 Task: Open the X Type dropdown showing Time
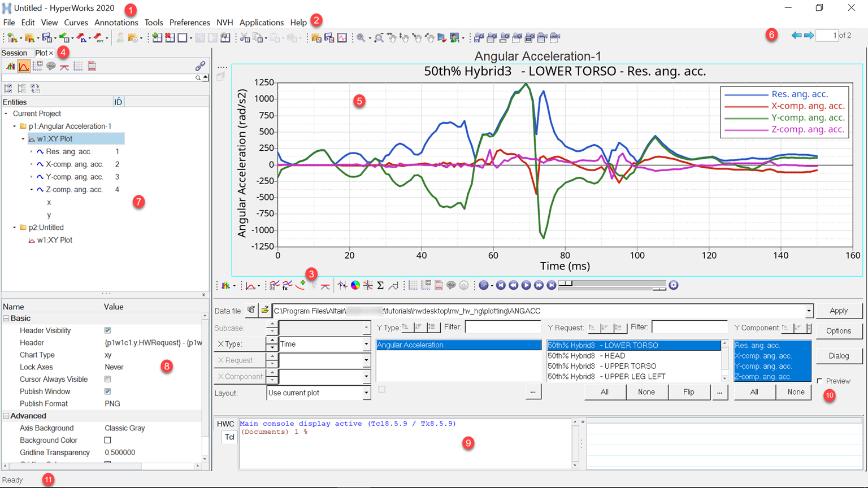[x=366, y=344]
